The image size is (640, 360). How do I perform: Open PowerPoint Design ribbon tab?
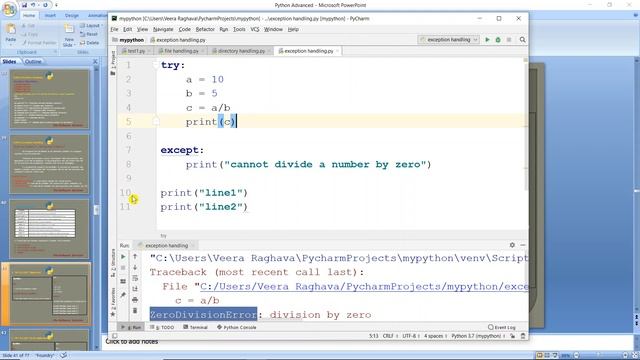(x=72, y=15)
